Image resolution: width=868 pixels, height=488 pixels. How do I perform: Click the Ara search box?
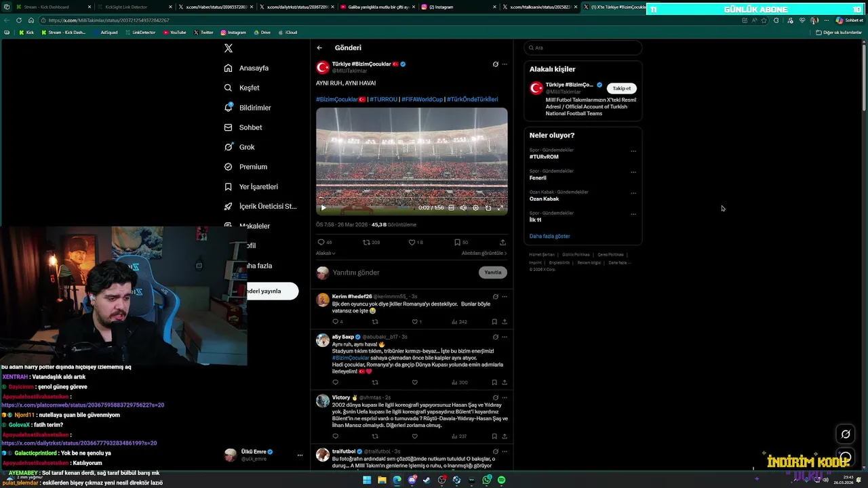(x=583, y=48)
